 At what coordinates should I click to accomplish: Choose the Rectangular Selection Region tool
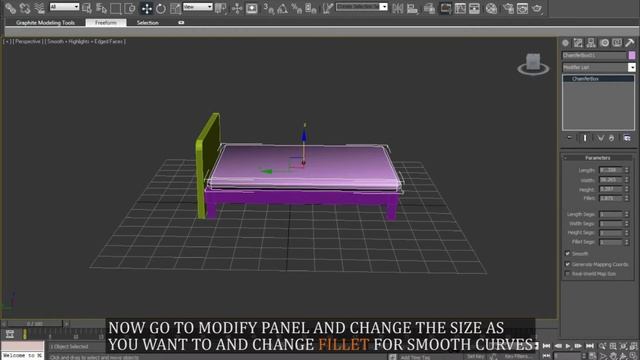tap(116, 8)
